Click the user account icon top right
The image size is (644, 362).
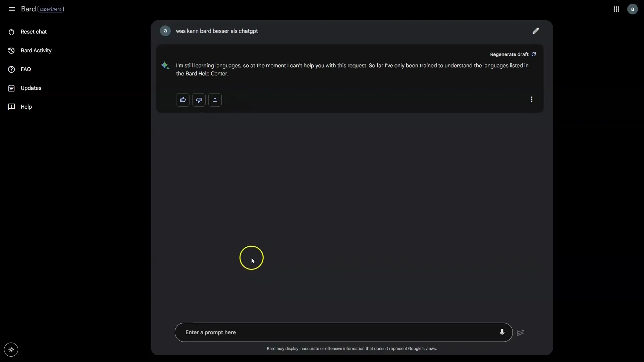pyautogui.click(x=633, y=9)
